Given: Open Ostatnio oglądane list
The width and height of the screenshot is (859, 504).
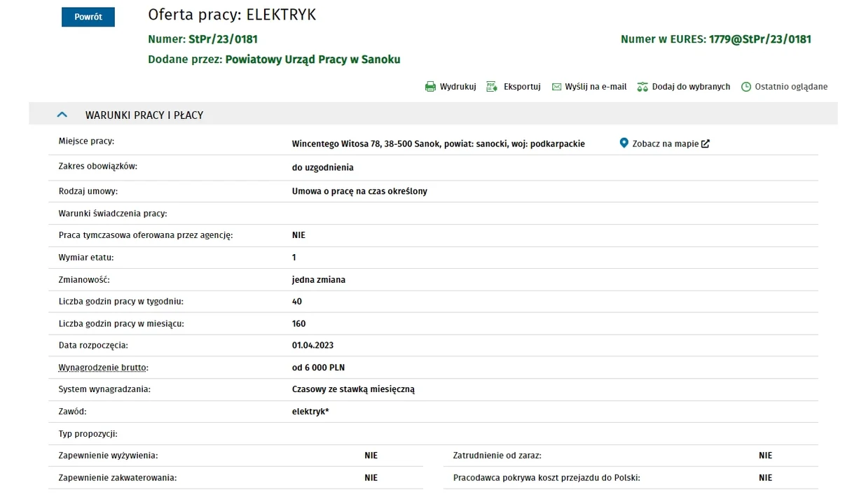Looking at the screenshot, I should point(791,87).
